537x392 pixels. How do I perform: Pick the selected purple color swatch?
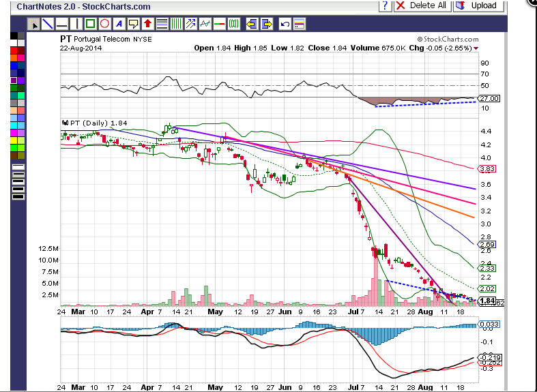(x=14, y=80)
